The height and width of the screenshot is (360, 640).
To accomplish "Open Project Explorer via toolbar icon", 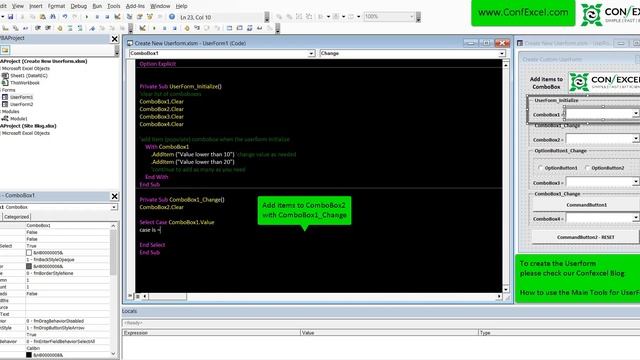I will [x=129, y=17].
